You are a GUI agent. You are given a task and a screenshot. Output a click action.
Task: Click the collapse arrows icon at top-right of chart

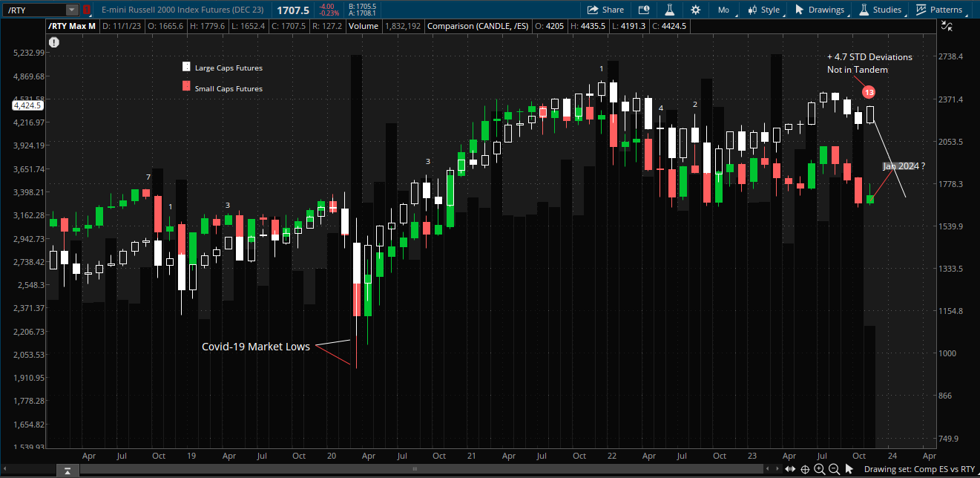coord(946,26)
